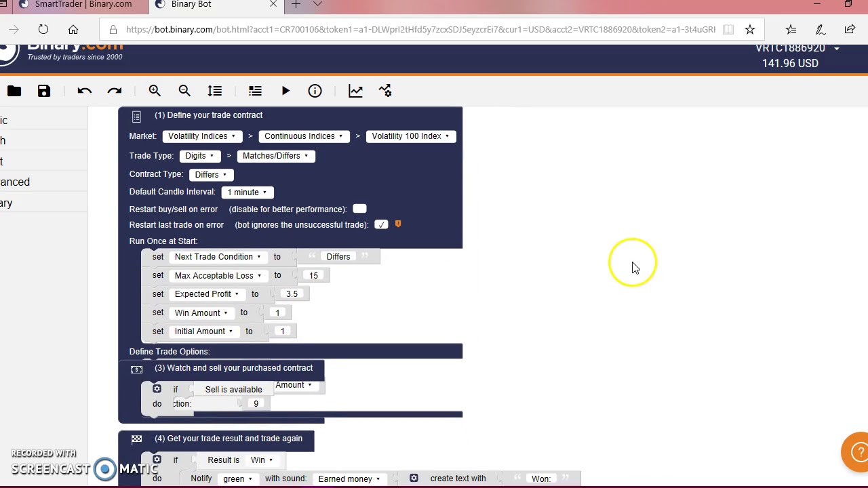Zoom in on the workspace

tap(155, 91)
